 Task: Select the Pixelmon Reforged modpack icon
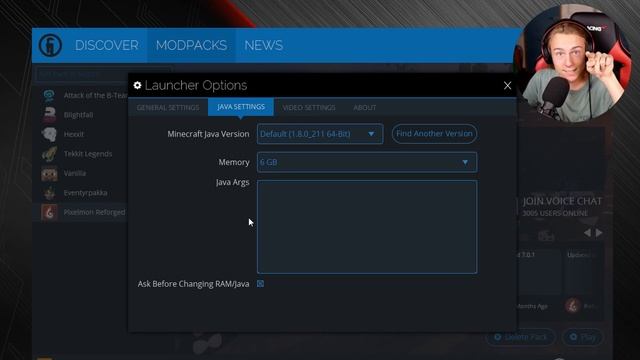[x=49, y=212]
